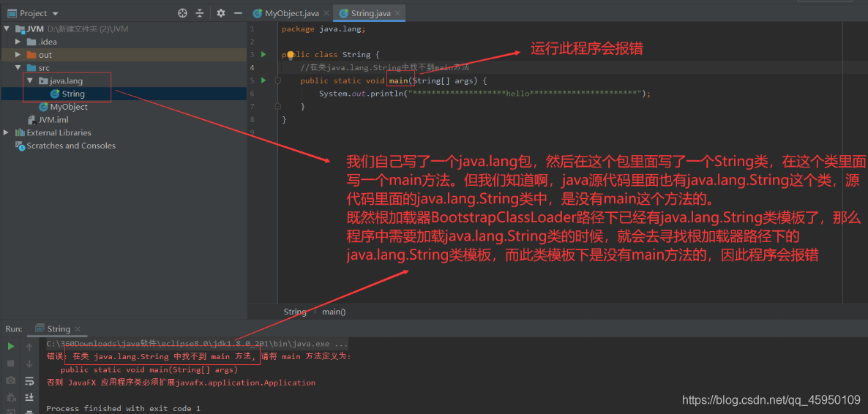
Task: Click the camera dump threads icon
Action: [x=10, y=380]
